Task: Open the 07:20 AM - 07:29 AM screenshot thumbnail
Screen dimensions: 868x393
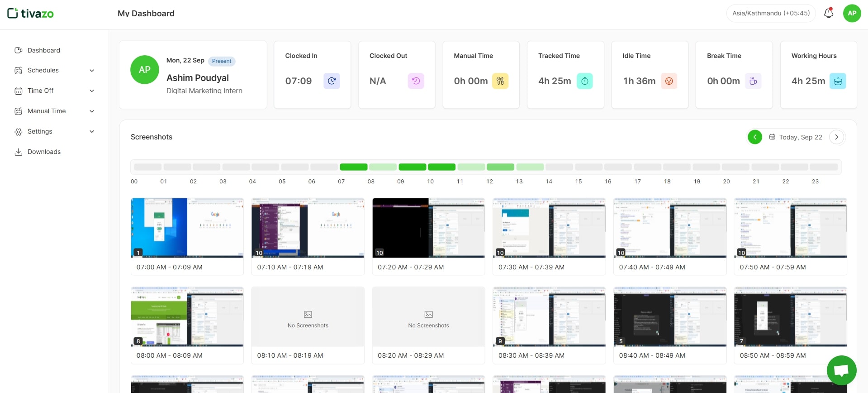Action: (x=428, y=228)
